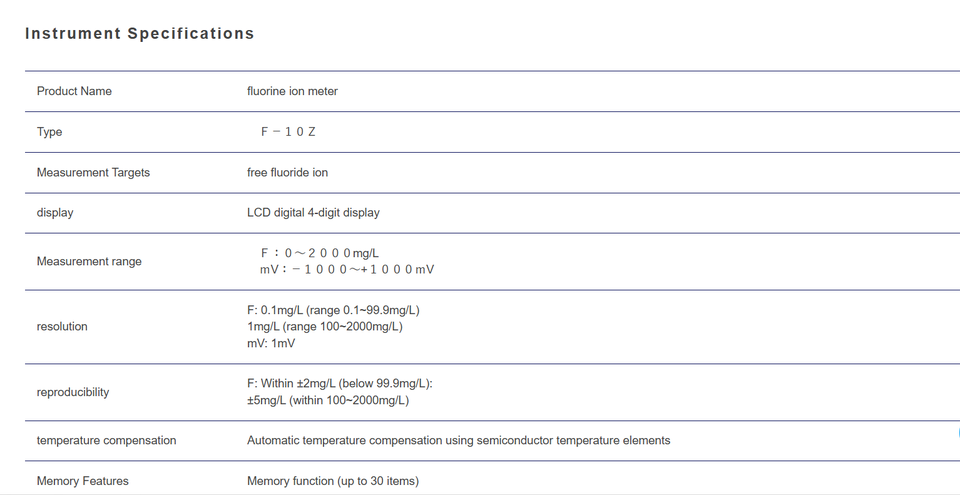Click the '1mg/L (range 100~2000mg/L)' line

coord(325,327)
